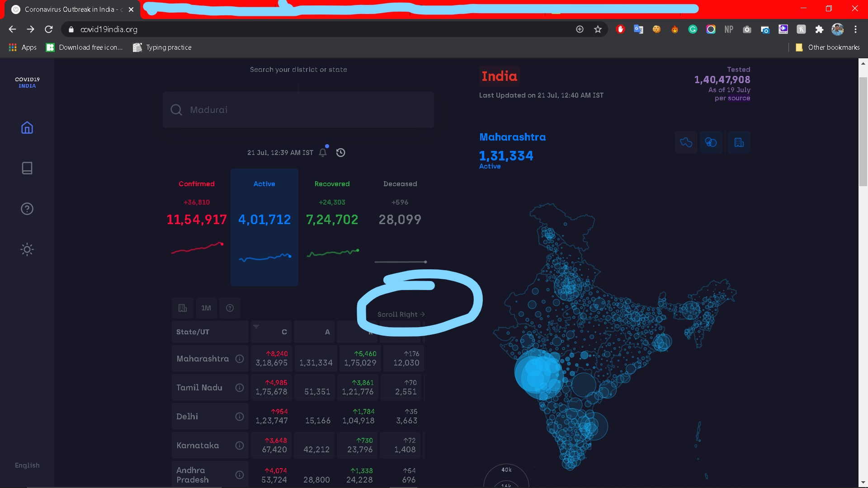
Task: Sort table by A active column
Action: coord(314,332)
